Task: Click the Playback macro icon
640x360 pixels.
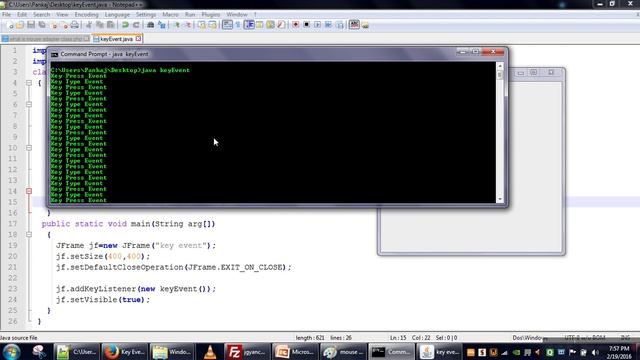Action: (x=318, y=25)
